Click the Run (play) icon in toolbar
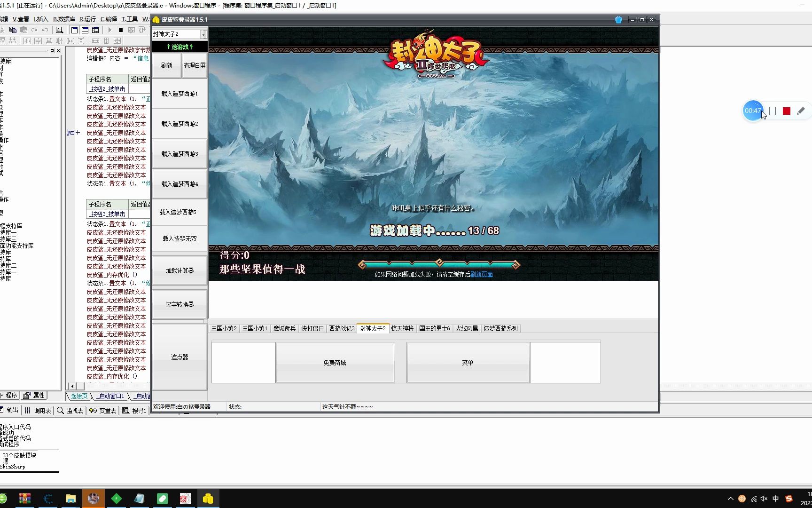The height and width of the screenshot is (508, 812). point(110,30)
